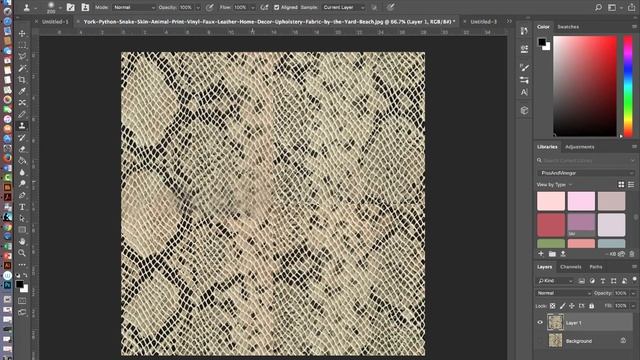Pick a color in the color field
This screenshot has height=360, width=640.
pos(585,86)
